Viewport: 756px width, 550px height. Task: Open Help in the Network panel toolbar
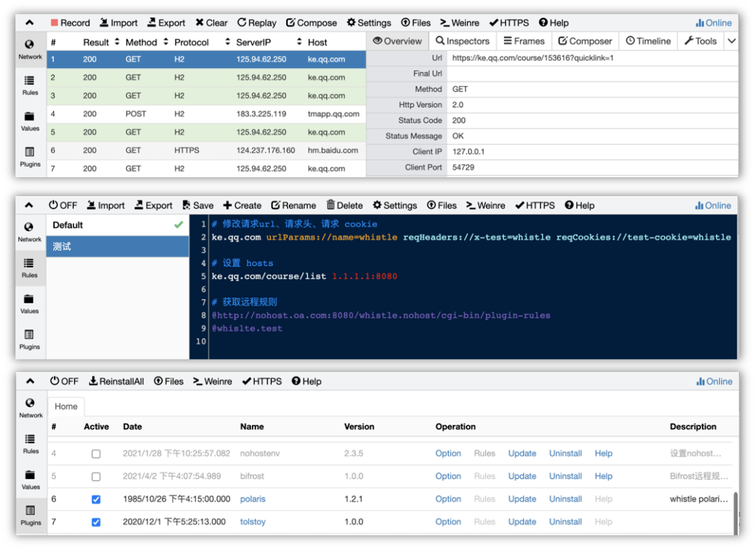[x=554, y=22]
